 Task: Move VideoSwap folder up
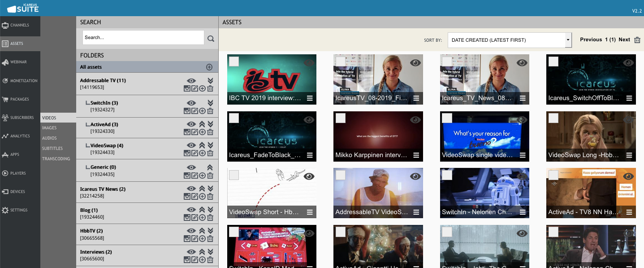202,145
